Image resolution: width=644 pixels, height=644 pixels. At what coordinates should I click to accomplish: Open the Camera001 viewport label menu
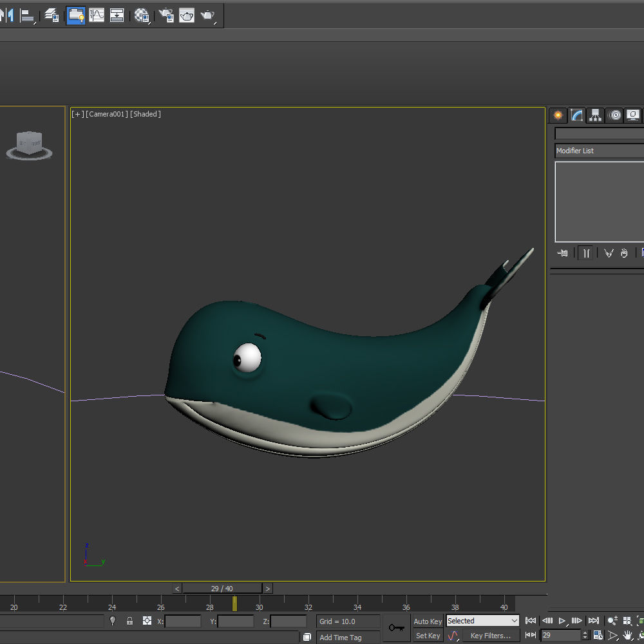pos(107,114)
